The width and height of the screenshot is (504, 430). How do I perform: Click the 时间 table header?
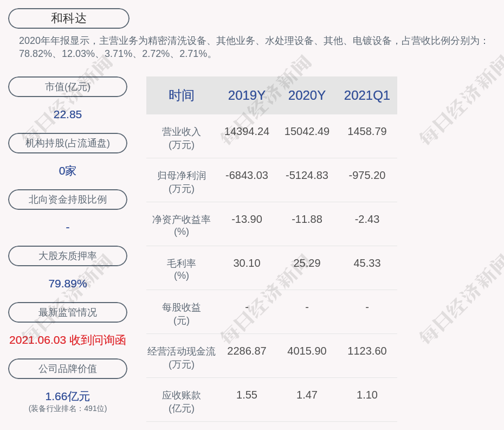pyautogui.click(x=182, y=95)
